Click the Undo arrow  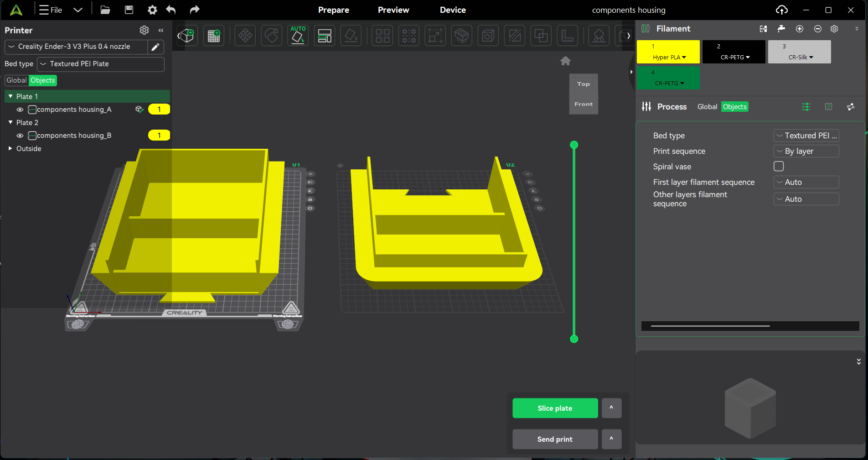[x=171, y=10]
